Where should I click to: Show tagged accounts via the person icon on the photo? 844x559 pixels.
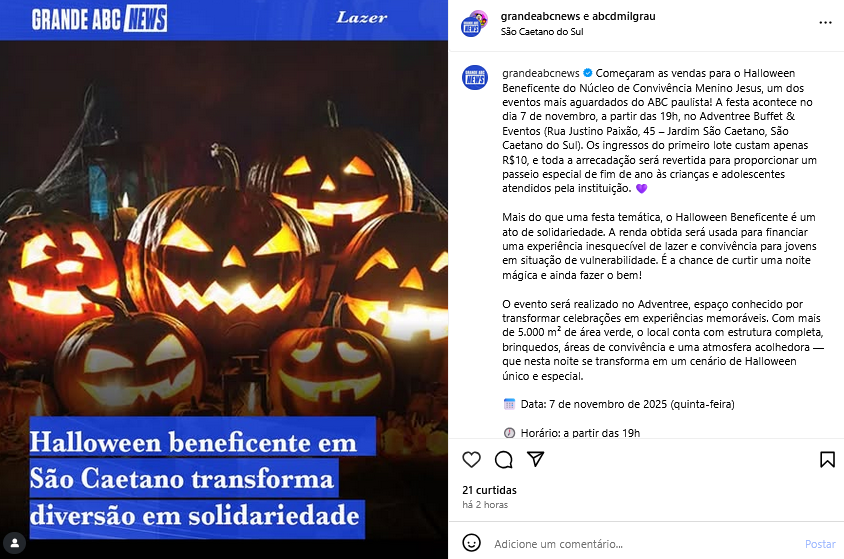tap(15, 542)
